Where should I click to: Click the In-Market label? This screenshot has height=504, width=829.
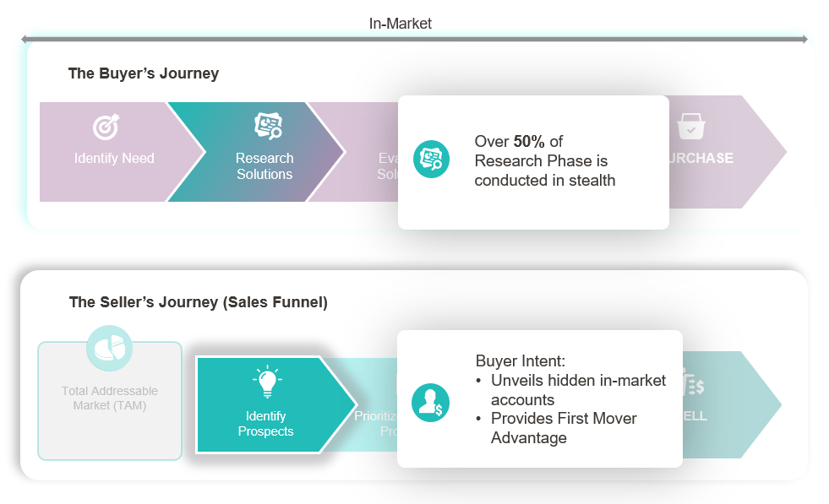(401, 24)
